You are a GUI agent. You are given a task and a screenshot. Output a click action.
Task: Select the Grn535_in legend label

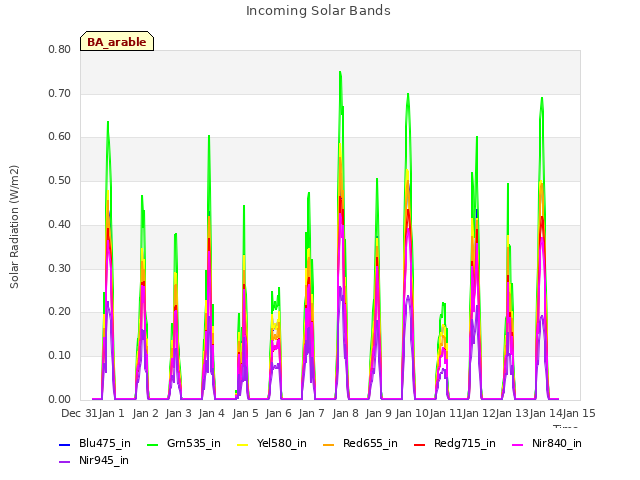point(194,443)
